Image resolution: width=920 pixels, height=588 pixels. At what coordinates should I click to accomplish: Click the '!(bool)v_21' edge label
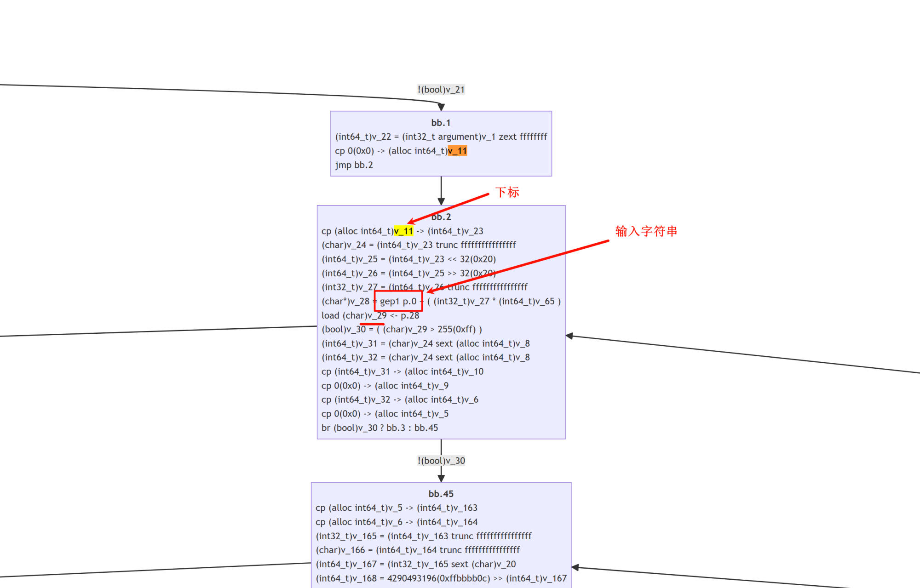(x=441, y=89)
